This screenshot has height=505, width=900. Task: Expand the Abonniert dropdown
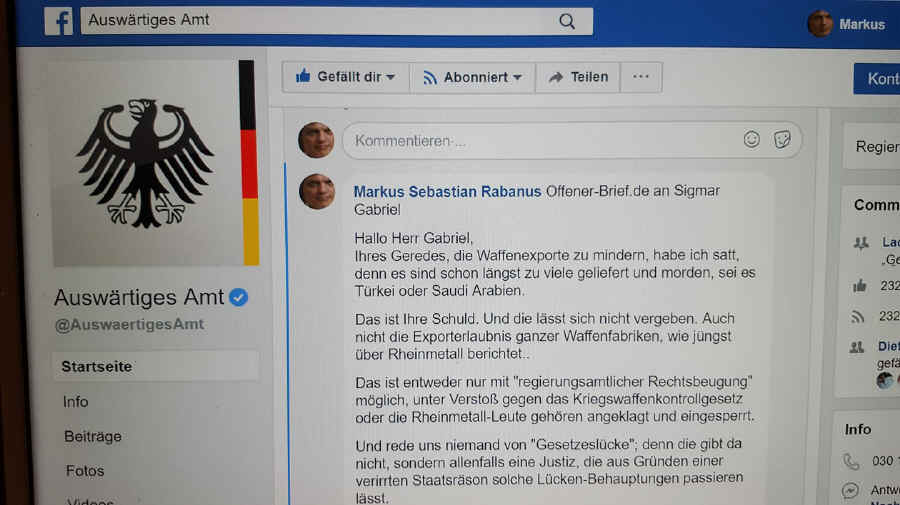click(472, 77)
